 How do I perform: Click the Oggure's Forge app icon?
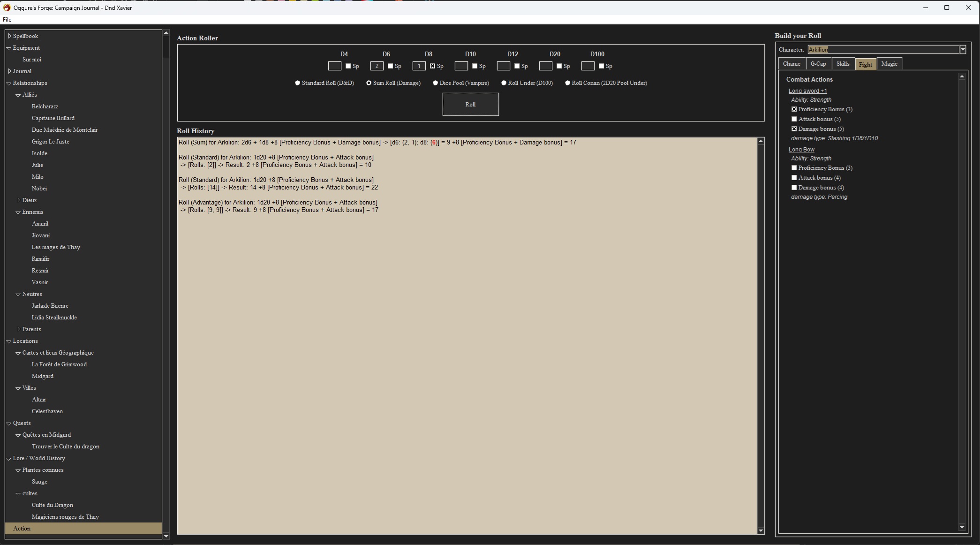(x=7, y=8)
